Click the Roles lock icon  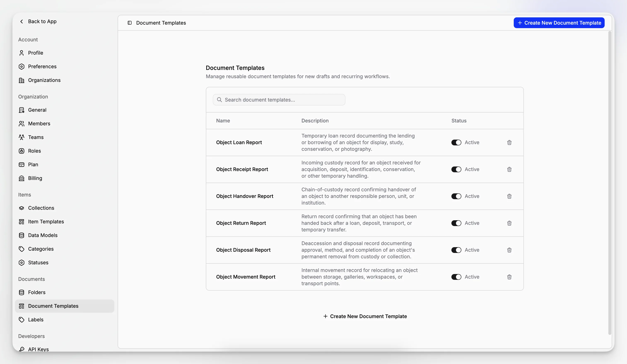tap(22, 151)
